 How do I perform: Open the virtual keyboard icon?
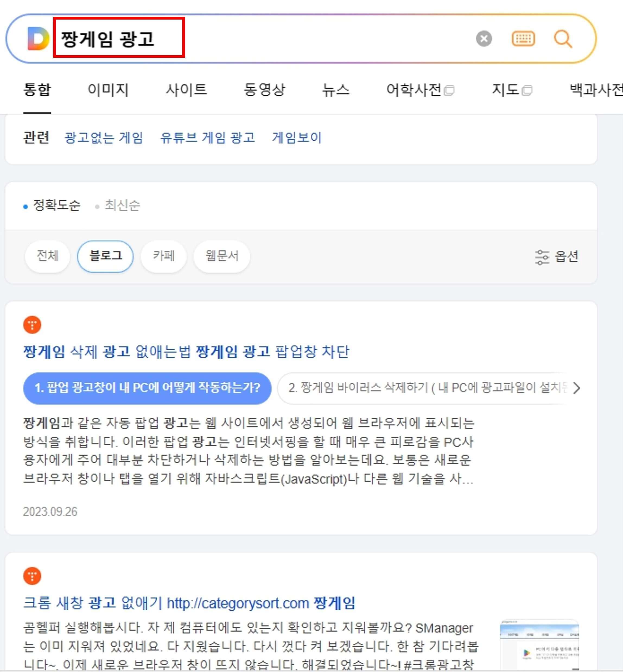(x=523, y=39)
